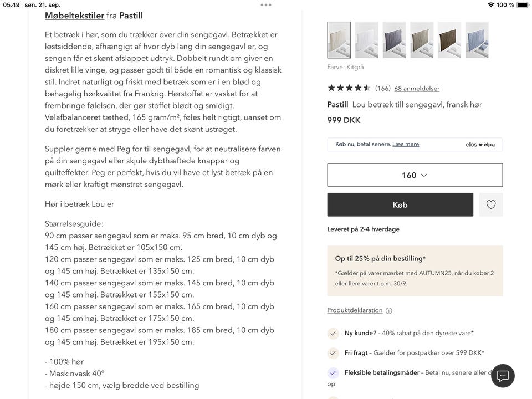Image resolution: width=532 pixels, height=399 pixels.
Task: Open the Produktdeklaration link
Action: (x=354, y=310)
